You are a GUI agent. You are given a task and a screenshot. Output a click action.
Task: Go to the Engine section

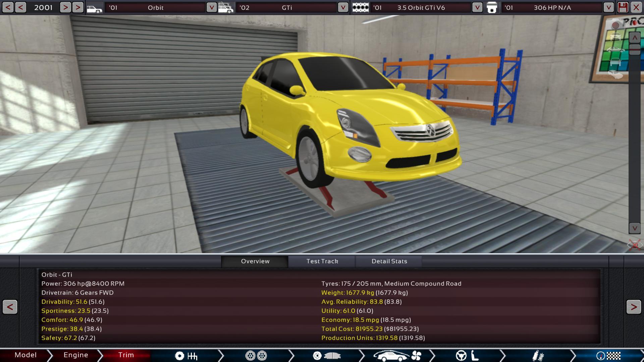click(76, 355)
